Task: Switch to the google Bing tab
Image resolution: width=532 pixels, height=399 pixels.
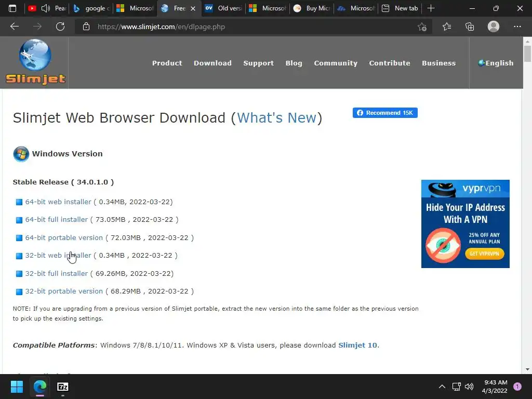Action: 91,8
